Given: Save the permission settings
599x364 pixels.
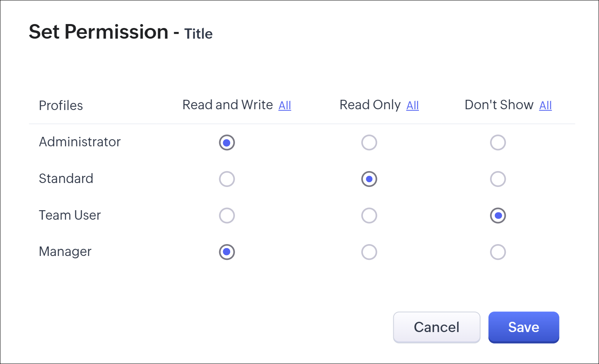Looking at the screenshot, I should [x=523, y=327].
